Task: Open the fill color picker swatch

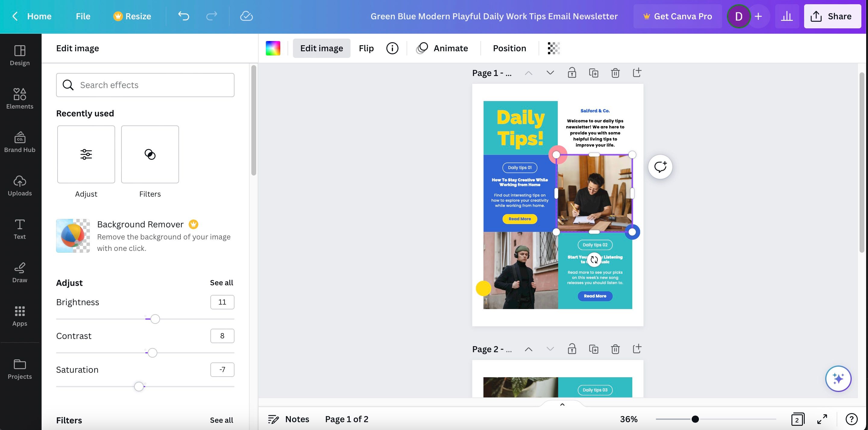Action: pos(273,48)
